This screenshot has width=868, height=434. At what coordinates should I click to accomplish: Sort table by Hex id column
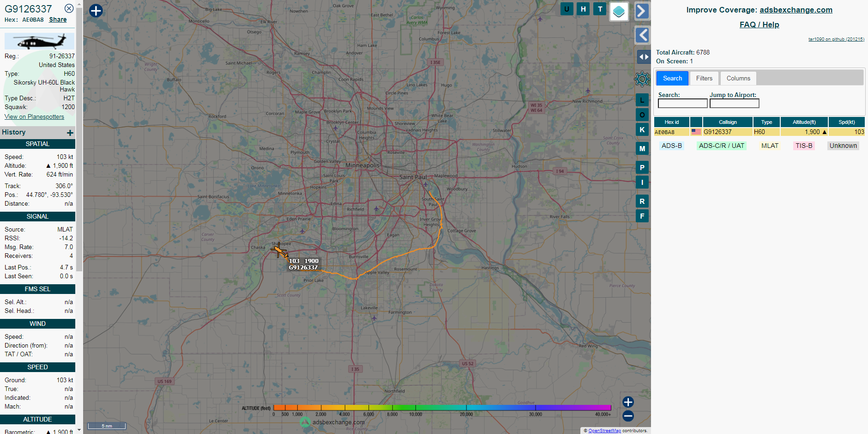click(x=671, y=122)
